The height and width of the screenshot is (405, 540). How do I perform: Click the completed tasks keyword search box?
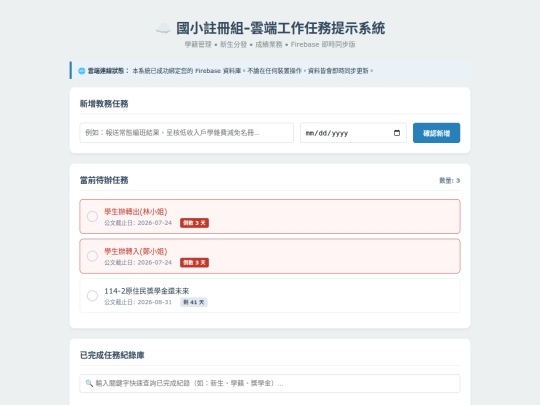click(270, 383)
